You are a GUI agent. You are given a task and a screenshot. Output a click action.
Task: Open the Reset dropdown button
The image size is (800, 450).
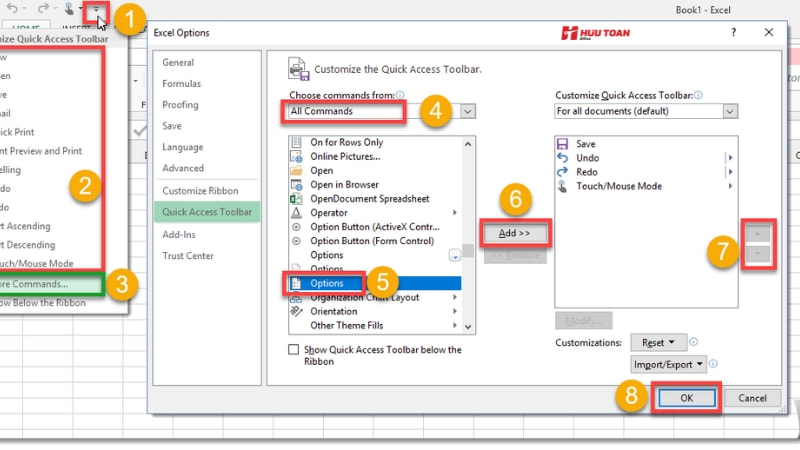[658, 342]
